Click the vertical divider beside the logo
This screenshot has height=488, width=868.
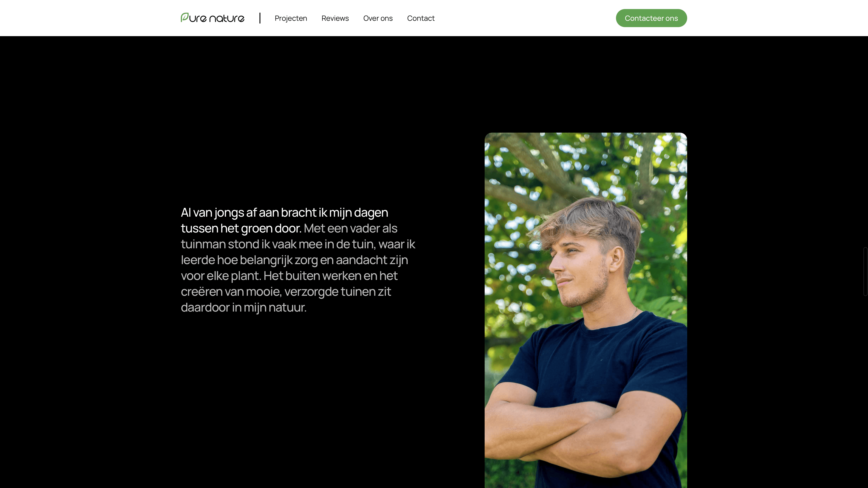(x=260, y=18)
